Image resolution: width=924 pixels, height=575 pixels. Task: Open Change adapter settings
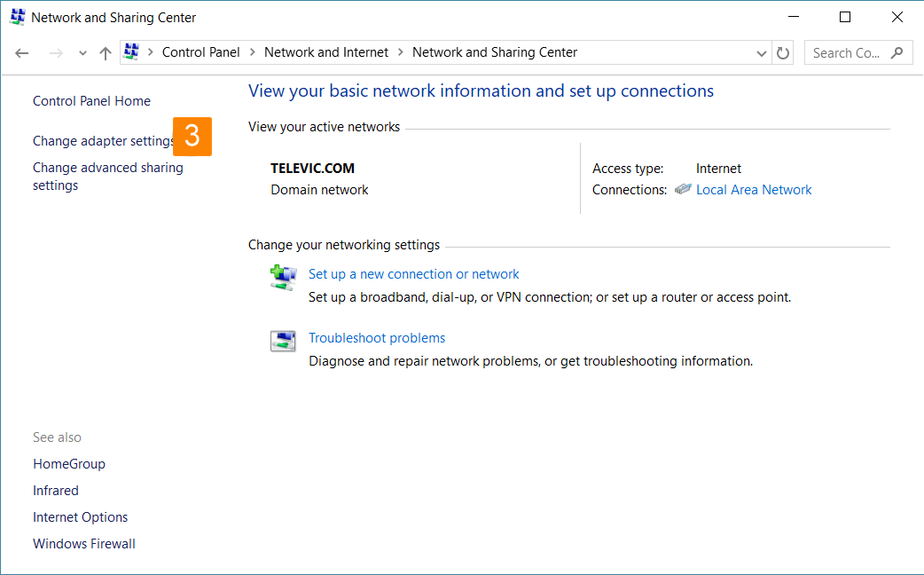point(103,141)
